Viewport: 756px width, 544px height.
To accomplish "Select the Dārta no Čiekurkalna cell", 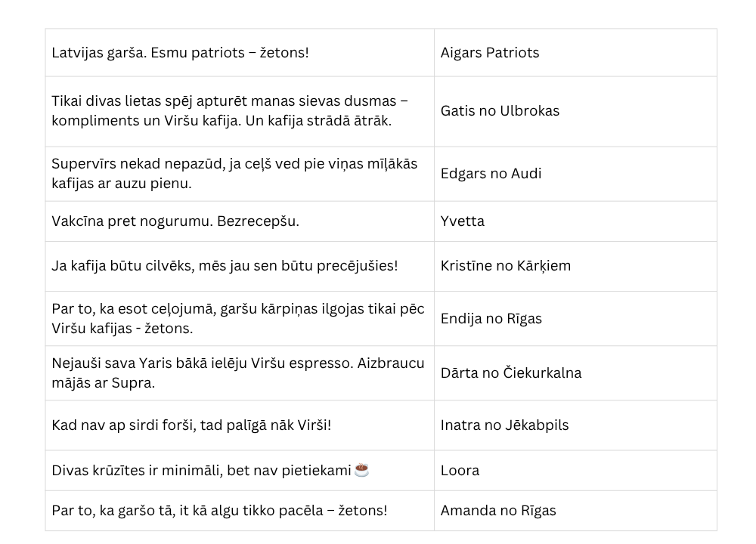I will click(511, 373).
